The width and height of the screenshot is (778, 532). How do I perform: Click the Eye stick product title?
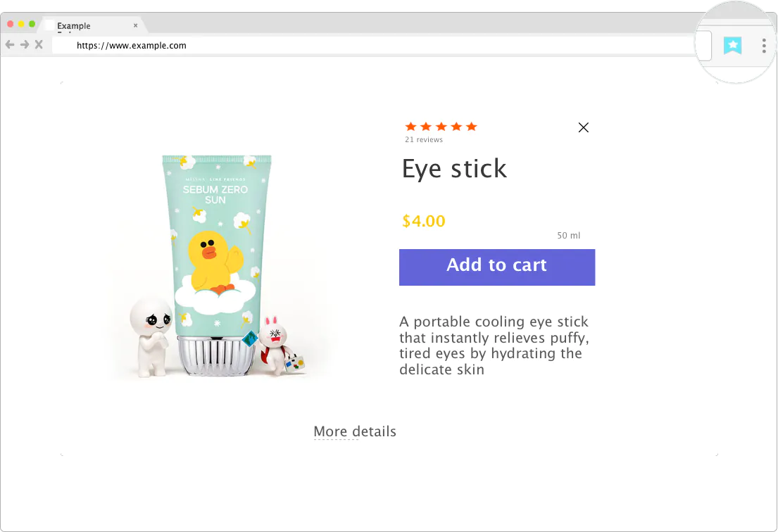pos(455,169)
